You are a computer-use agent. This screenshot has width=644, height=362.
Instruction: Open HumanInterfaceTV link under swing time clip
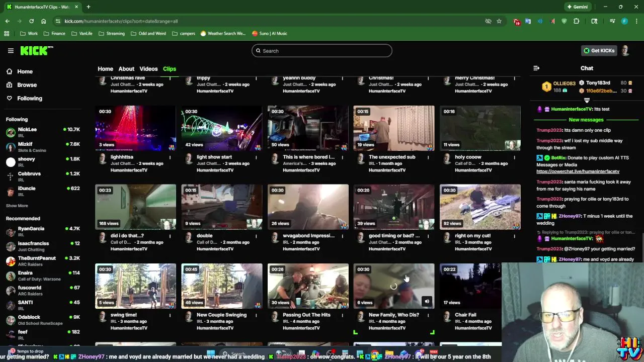click(x=129, y=328)
